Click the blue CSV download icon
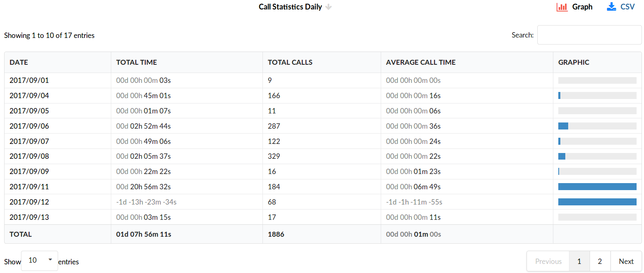Screen dimensions: 644x273 [x=611, y=7]
